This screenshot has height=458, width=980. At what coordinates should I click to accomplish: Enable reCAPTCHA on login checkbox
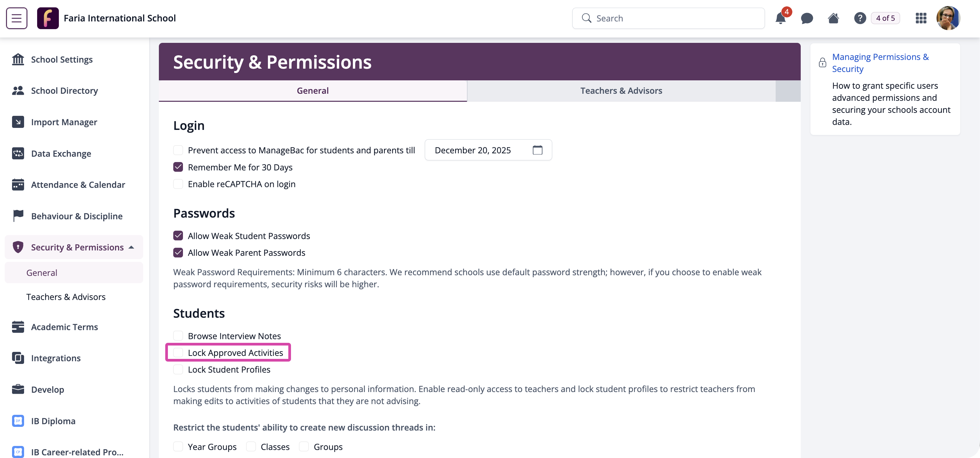click(x=178, y=184)
